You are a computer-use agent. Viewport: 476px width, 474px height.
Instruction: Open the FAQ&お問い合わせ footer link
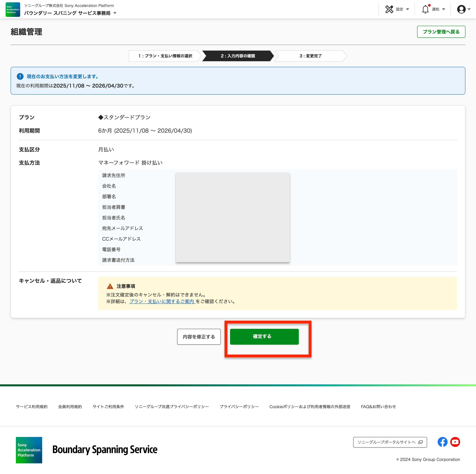click(x=378, y=407)
